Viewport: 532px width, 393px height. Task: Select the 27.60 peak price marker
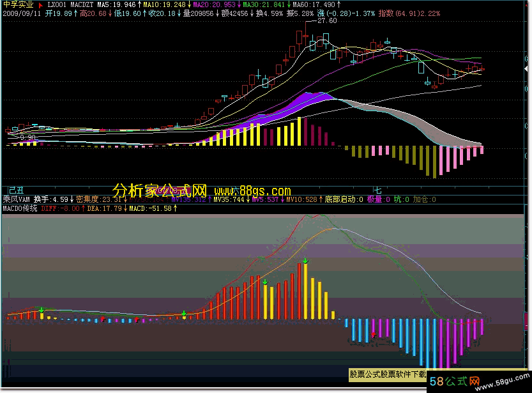[327, 21]
